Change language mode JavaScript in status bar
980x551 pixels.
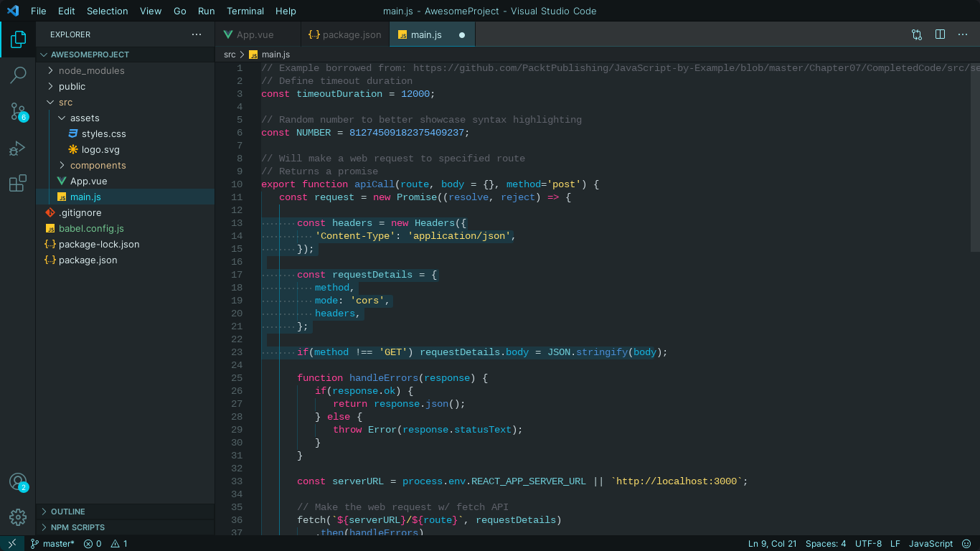coord(930,544)
